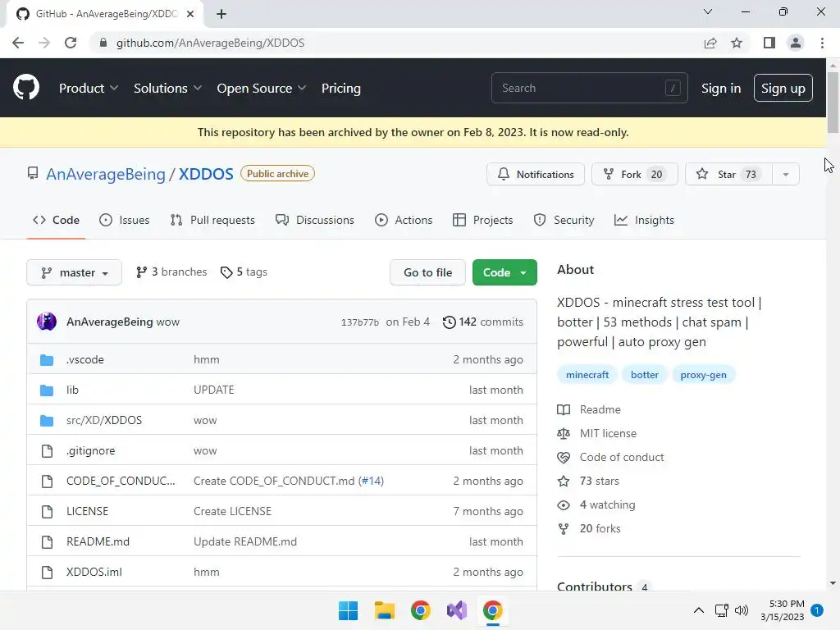Open the master branch dropdown
Image resolution: width=840 pixels, height=630 pixels.
click(x=74, y=272)
